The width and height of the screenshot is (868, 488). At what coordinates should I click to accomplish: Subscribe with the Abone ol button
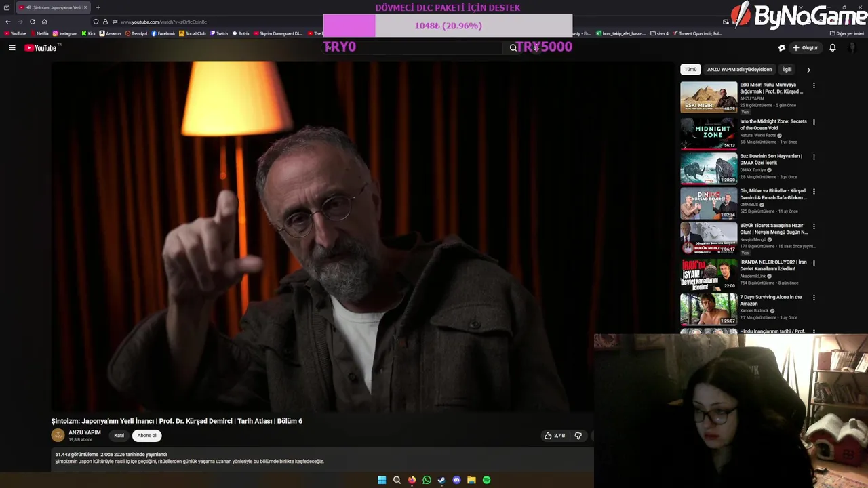pos(147,436)
